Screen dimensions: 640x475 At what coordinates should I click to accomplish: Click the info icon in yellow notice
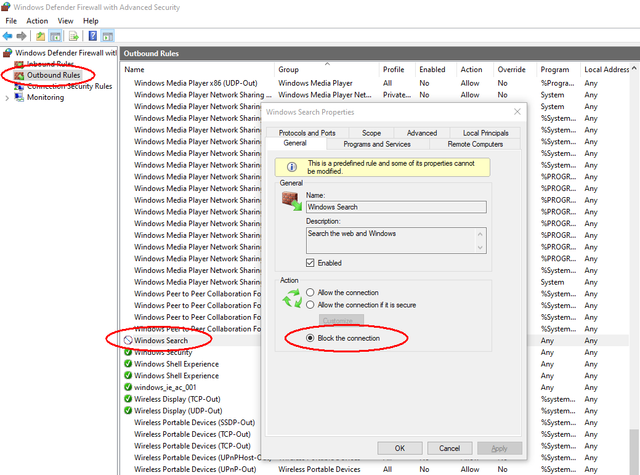click(292, 166)
